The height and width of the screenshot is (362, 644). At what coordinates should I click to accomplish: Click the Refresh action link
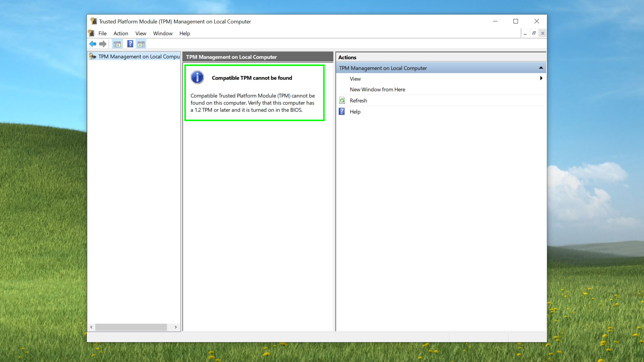tap(358, 101)
